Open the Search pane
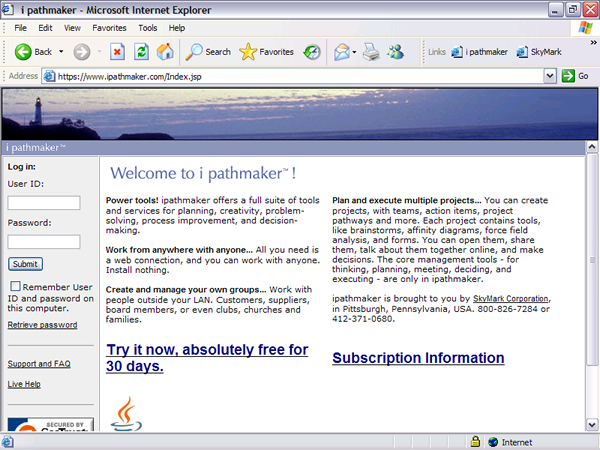600x450 pixels. click(x=208, y=52)
